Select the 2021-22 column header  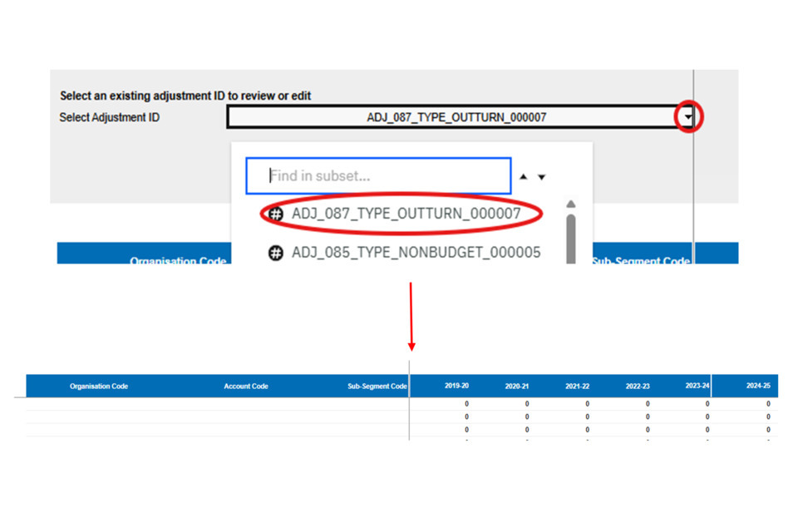tap(578, 387)
